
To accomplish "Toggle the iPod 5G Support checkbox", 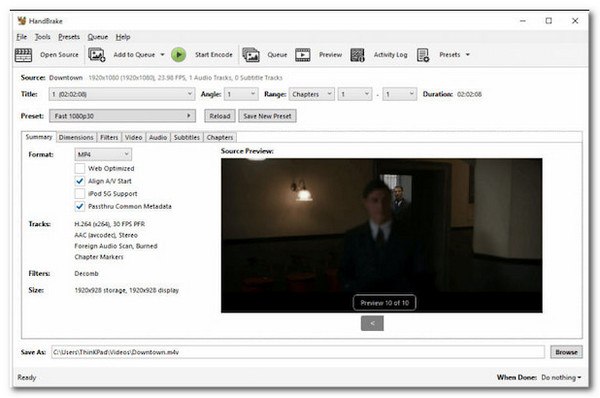I will [80, 194].
